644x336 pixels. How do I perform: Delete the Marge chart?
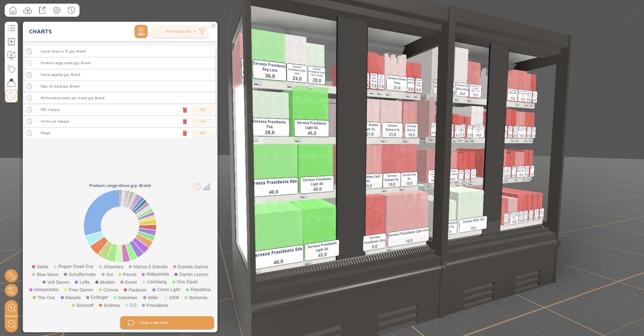point(184,133)
